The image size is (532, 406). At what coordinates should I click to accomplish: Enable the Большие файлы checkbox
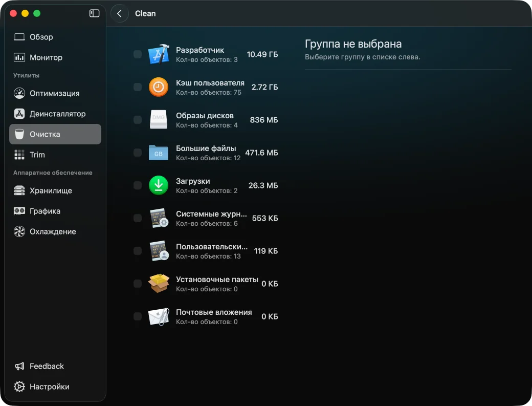138,153
